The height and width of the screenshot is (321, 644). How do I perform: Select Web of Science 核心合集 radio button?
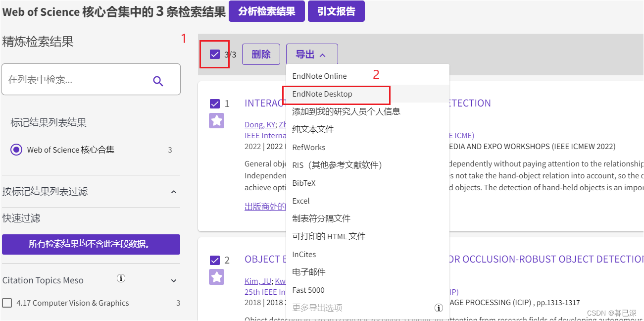pos(16,150)
